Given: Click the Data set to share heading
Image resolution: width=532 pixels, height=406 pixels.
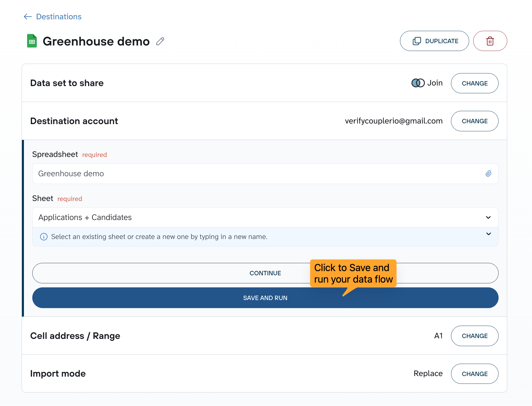Looking at the screenshot, I should [67, 83].
